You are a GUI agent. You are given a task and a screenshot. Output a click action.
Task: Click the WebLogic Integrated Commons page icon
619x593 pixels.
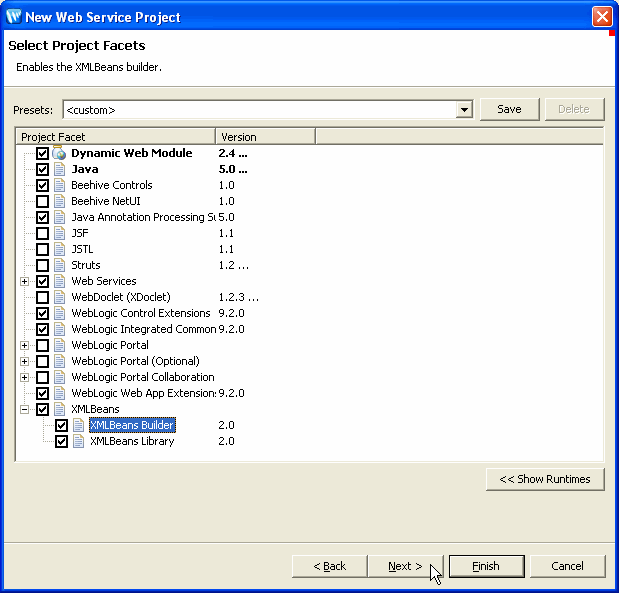pyautogui.click(x=60, y=329)
